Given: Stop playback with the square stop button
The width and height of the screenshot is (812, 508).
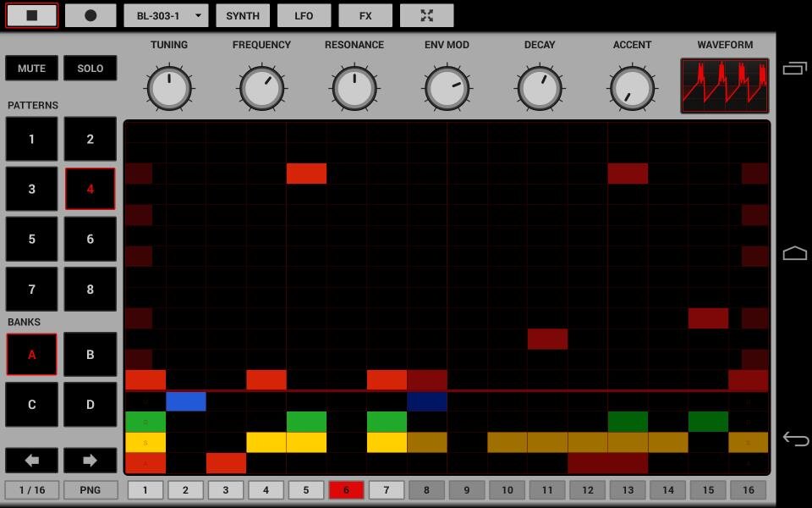Looking at the screenshot, I should pyautogui.click(x=31, y=15).
